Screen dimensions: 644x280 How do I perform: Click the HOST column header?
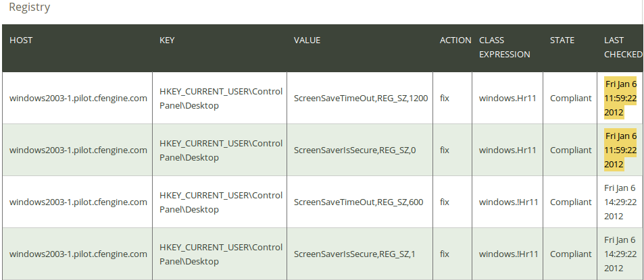(x=21, y=40)
